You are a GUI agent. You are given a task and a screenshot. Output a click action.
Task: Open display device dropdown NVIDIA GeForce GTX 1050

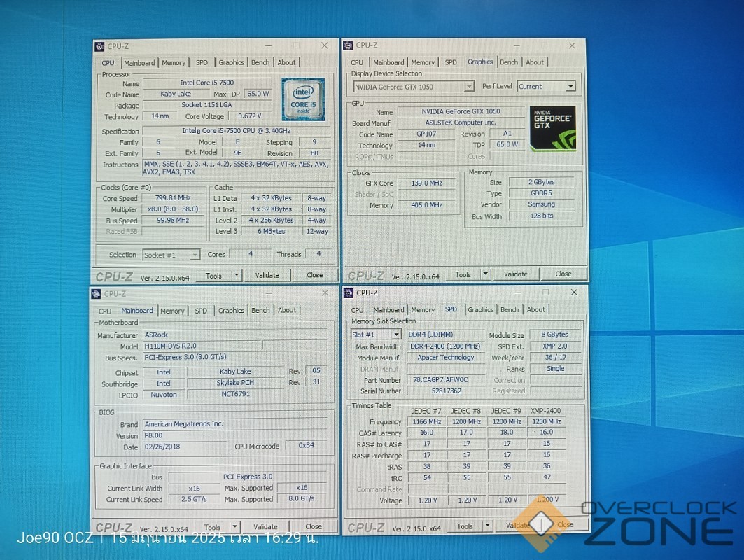click(413, 87)
